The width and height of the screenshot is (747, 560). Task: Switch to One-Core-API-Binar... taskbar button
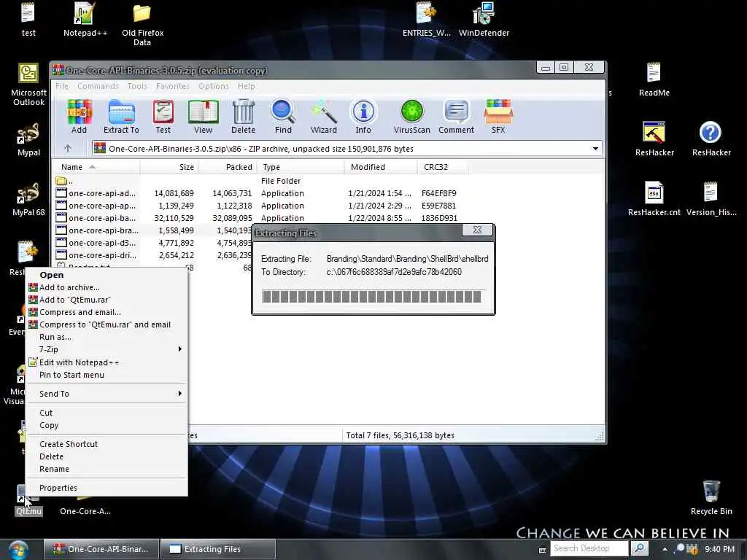click(101, 549)
